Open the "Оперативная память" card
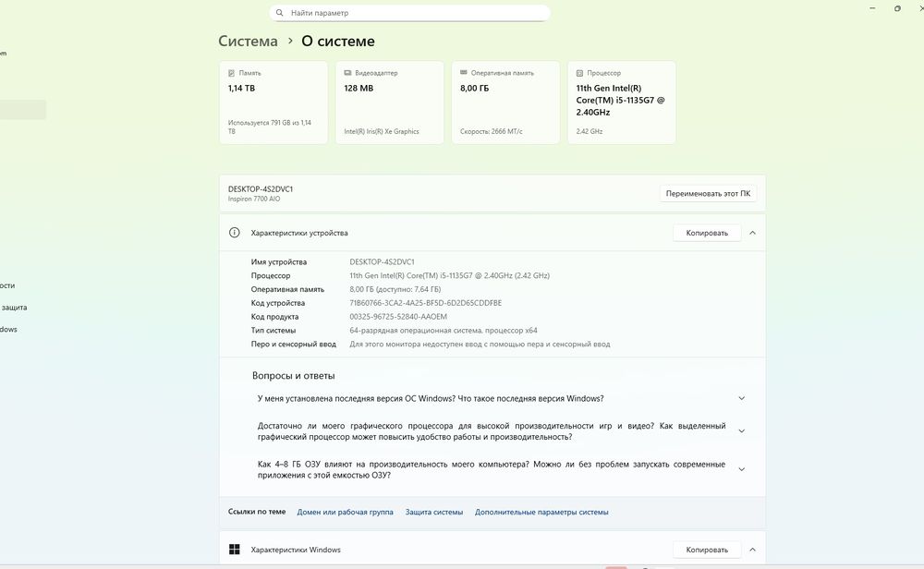924x569 pixels. point(505,103)
